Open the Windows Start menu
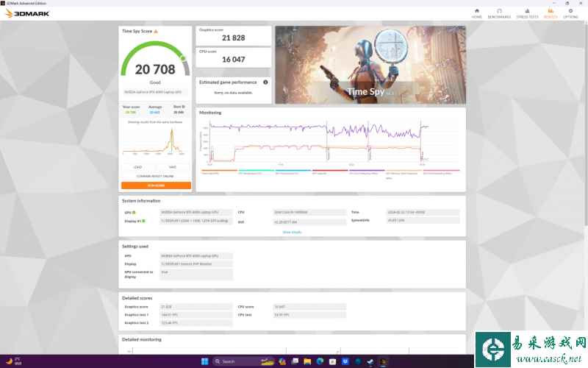 [204, 361]
